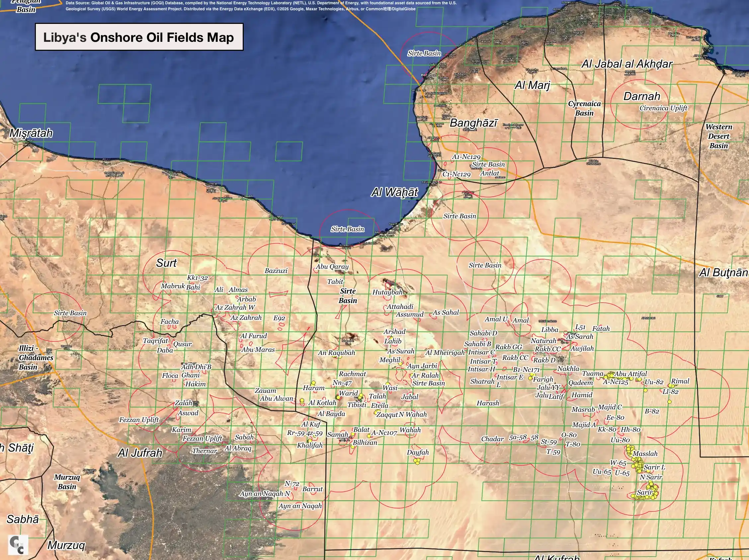Click the Chadar field label
749x560 pixels.
(492, 439)
